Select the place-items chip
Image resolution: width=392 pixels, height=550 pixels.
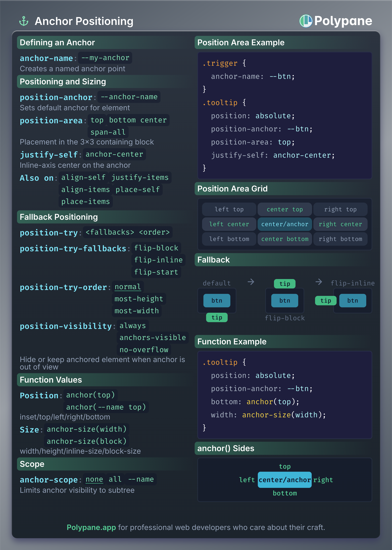[85, 202]
